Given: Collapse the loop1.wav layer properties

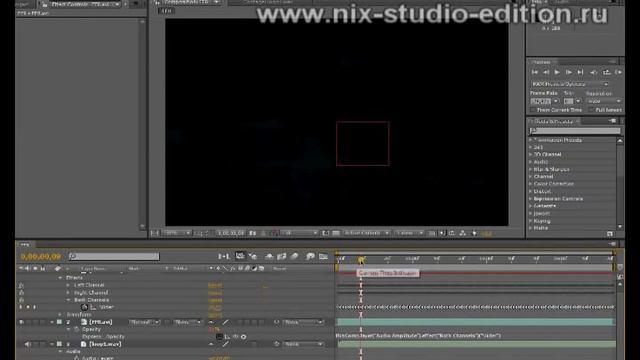Looking at the screenshot, I should pos(52,344).
